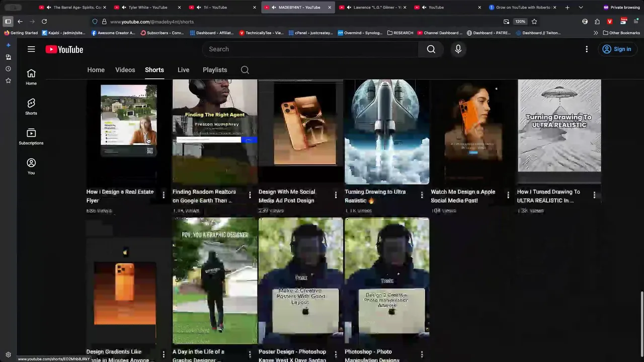The height and width of the screenshot is (362, 644).
Task: Open the rocket launch short thumbnail
Action: (387, 132)
